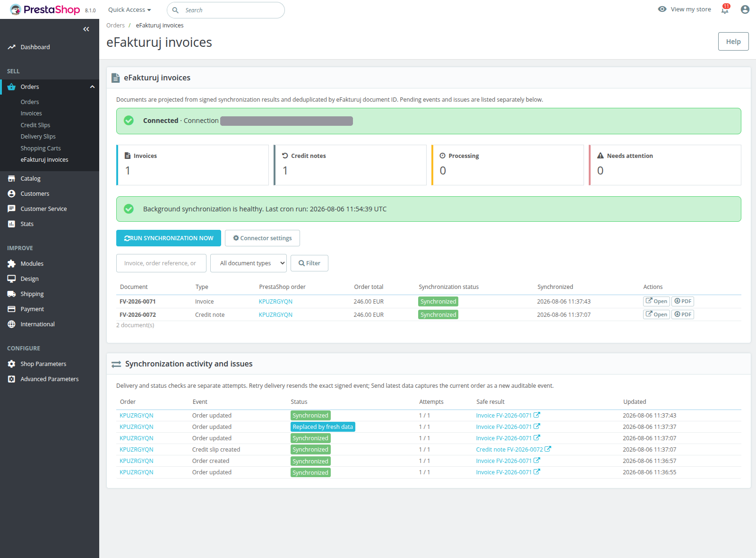Click the Stats chart icon
The width and height of the screenshot is (756, 558).
(x=11, y=224)
